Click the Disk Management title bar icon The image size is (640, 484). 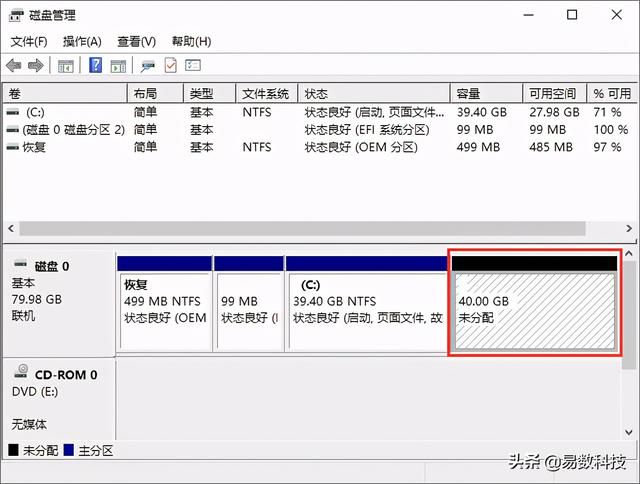(16, 16)
